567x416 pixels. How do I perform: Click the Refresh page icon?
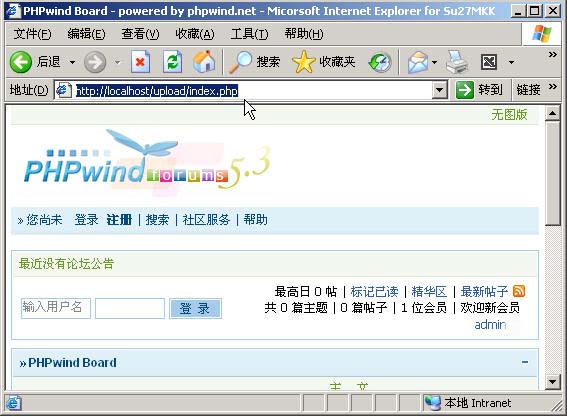click(172, 62)
